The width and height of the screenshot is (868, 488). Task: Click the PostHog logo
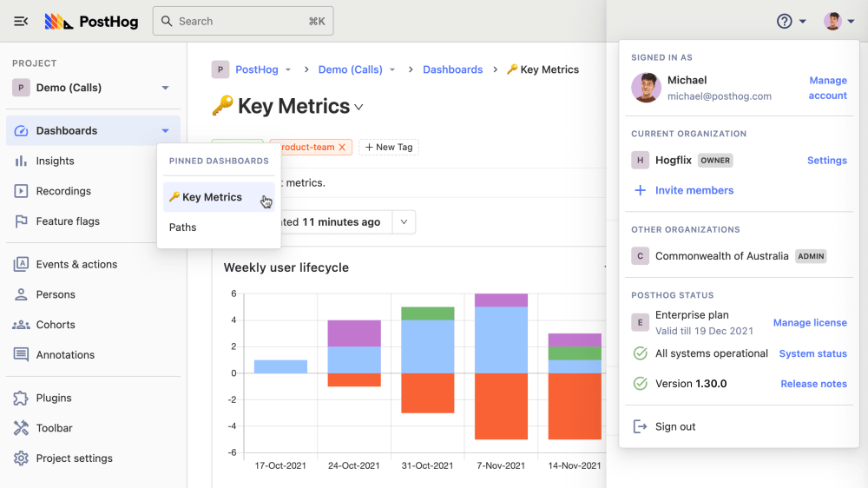[91, 21]
